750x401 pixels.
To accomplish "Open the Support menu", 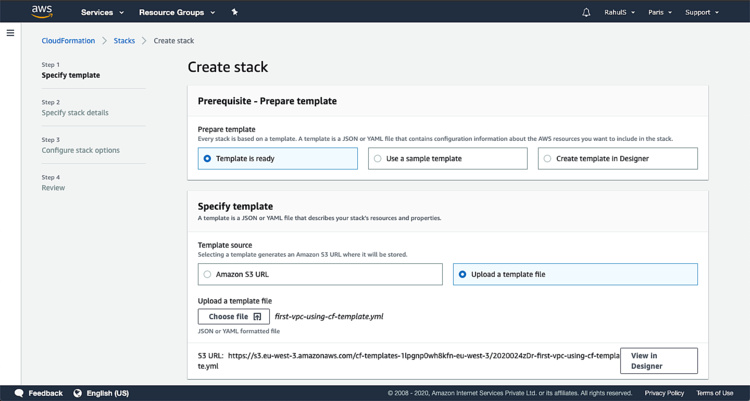I will (x=702, y=12).
